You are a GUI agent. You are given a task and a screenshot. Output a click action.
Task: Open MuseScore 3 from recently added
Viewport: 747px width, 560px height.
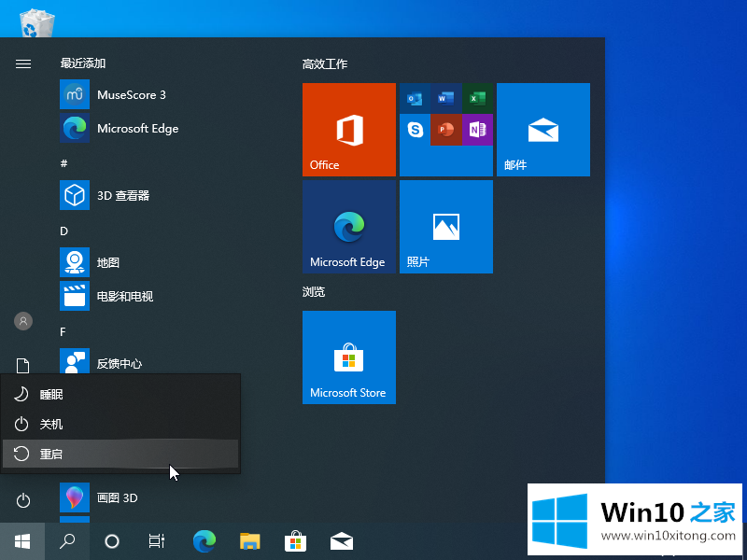pos(114,94)
